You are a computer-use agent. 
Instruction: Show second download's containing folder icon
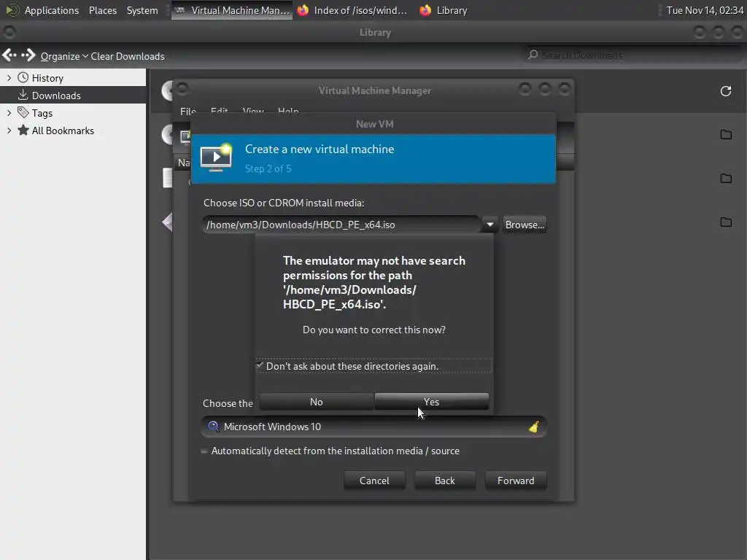[x=726, y=179]
